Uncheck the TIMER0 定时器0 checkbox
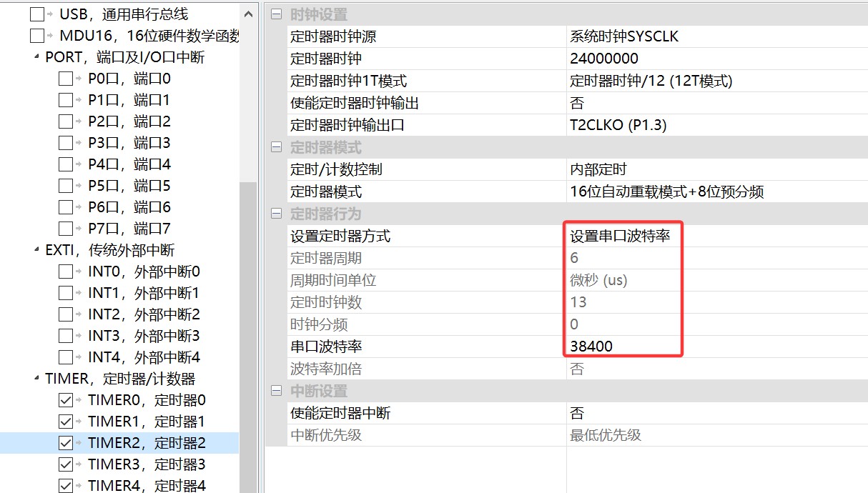The width and height of the screenshot is (868, 493). click(66, 400)
